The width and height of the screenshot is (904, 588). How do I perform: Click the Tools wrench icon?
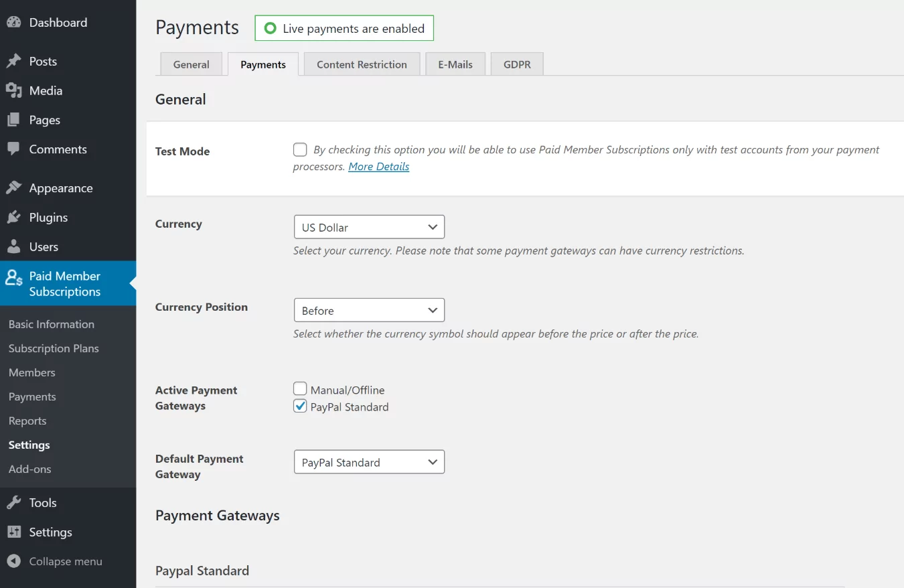click(x=13, y=503)
